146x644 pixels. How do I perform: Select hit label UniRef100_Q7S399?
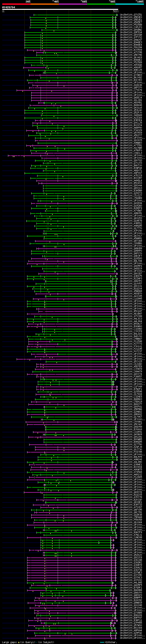(x=131, y=316)
